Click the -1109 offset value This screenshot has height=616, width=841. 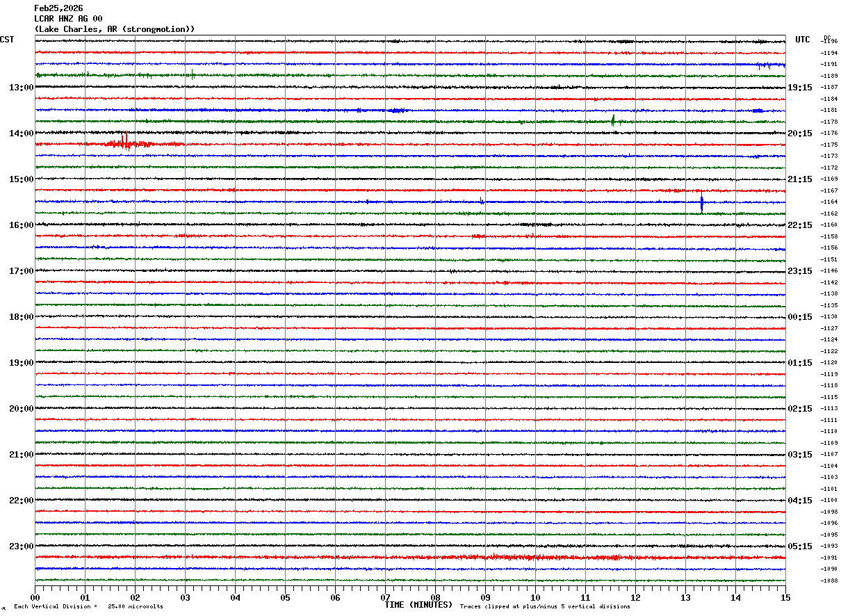click(x=828, y=443)
